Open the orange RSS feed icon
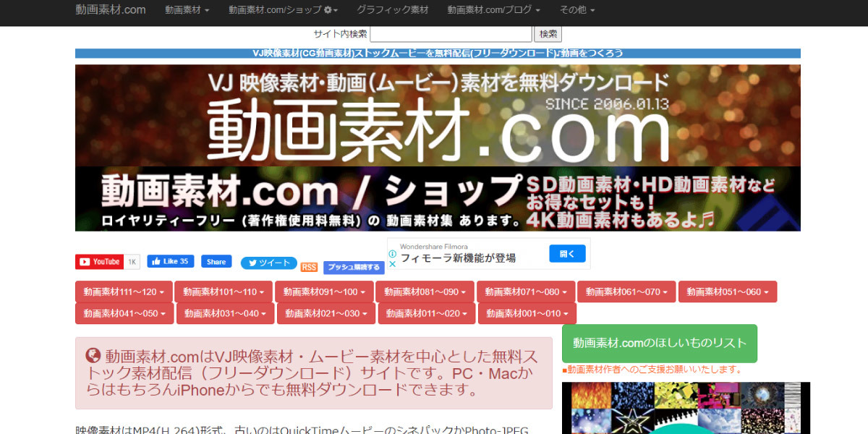The height and width of the screenshot is (434, 868). 309,268
